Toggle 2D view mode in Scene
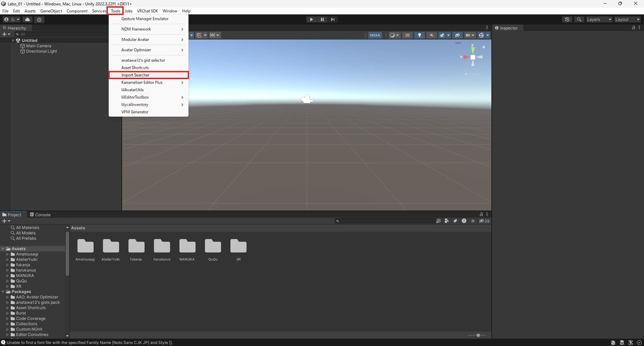The image size is (644, 346). point(407,35)
